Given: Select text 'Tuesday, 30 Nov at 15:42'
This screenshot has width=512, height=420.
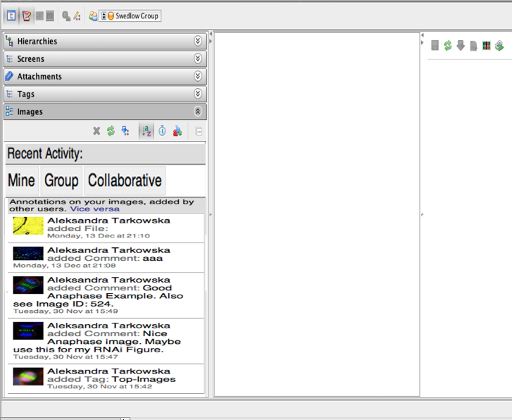Looking at the screenshot, I should pyautogui.click(x=99, y=386).
